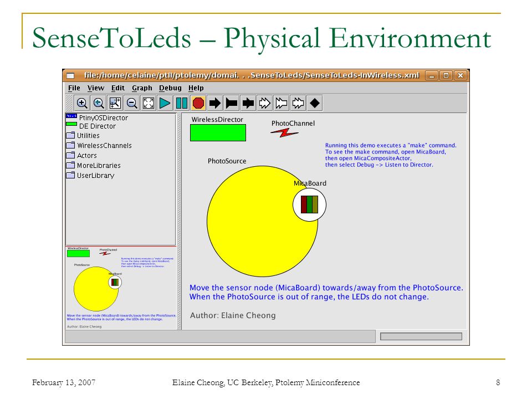This screenshot has height=399, width=532.
Task: Click the toolbar drag handle grip
Action: pos(69,103)
